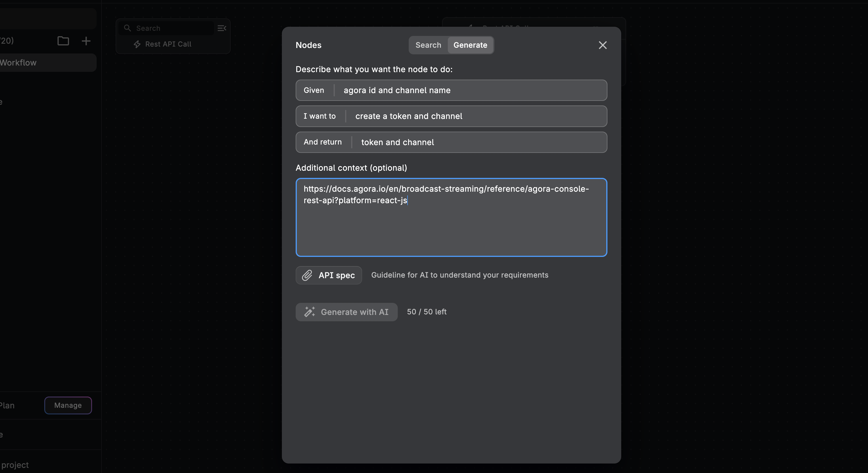Click the paperclip icon on API spec
The height and width of the screenshot is (473, 868).
(307, 275)
